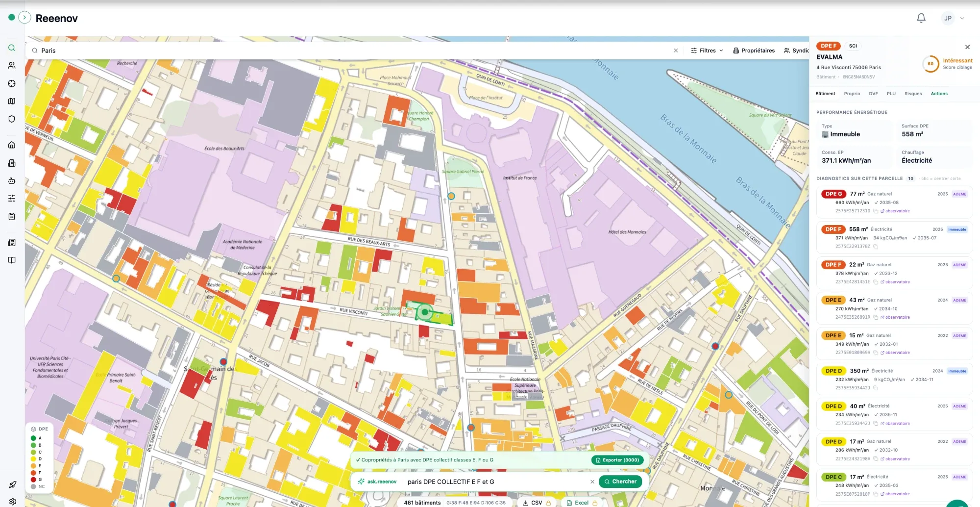Select the DPE C 17 m² diagnostic card
Viewport: 980px width, 507px height.
pos(894,485)
